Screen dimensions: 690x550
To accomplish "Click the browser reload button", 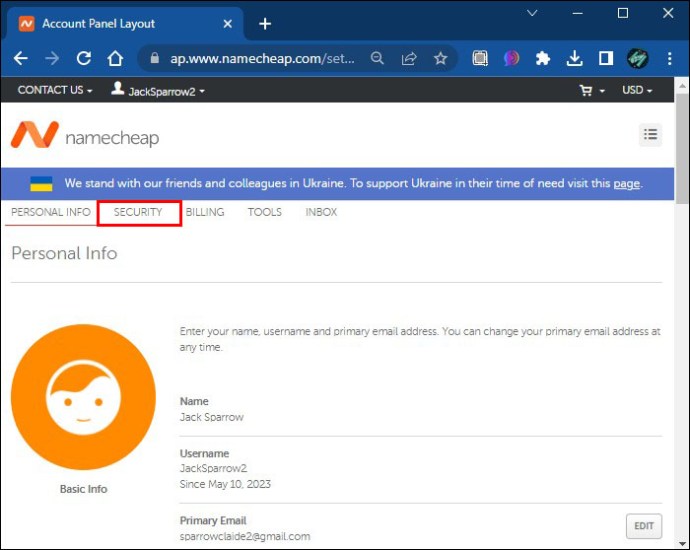I will 84,59.
